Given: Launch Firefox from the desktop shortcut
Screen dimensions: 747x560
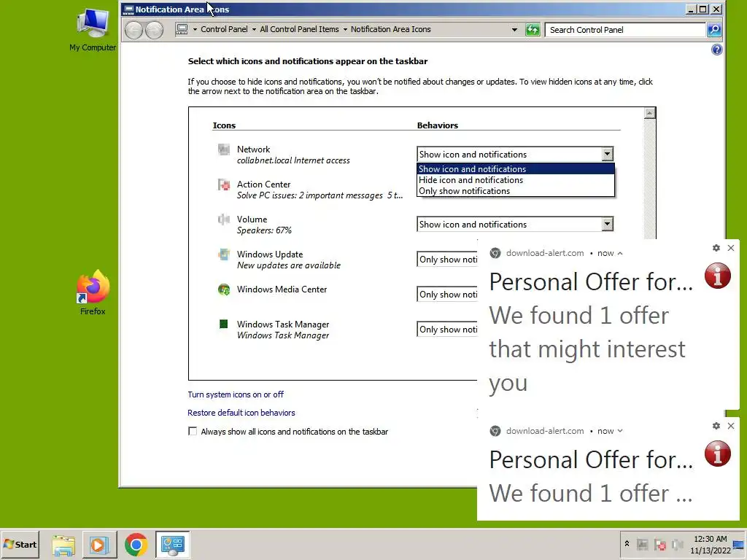Looking at the screenshot, I should [x=93, y=292].
